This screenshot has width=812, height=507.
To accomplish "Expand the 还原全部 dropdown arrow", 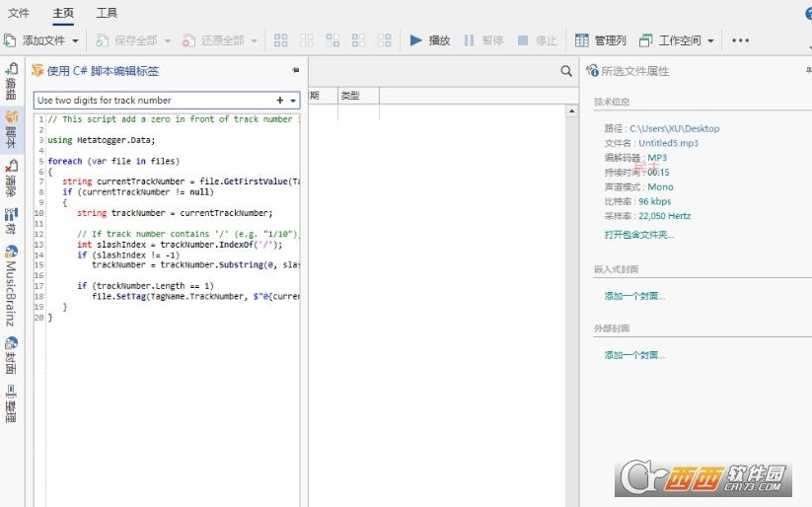I will point(254,40).
